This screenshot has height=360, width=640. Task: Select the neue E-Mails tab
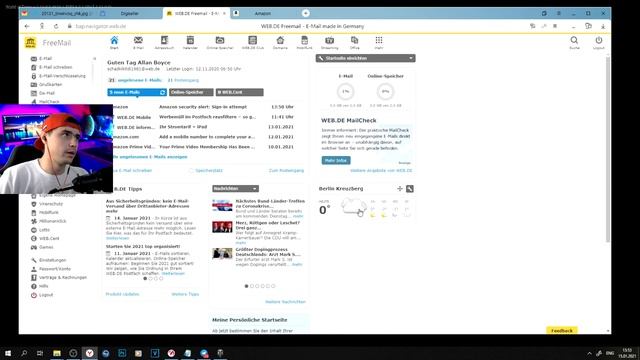click(x=137, y=92)
